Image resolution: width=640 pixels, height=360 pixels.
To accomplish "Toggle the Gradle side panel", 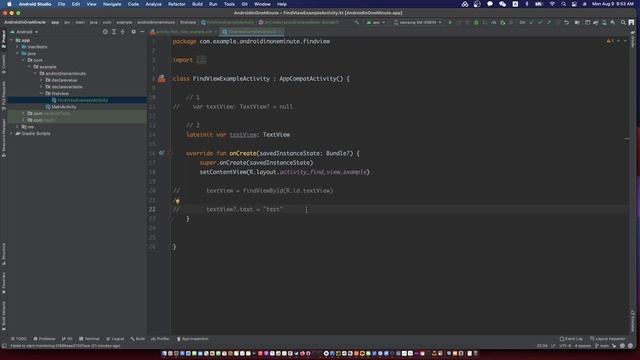I will pos(633,39).
